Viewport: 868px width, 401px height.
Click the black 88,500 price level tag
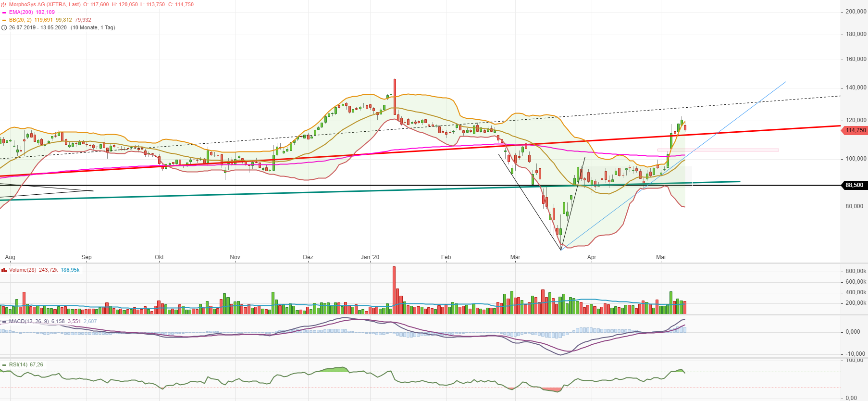click(x=855, y=185)
